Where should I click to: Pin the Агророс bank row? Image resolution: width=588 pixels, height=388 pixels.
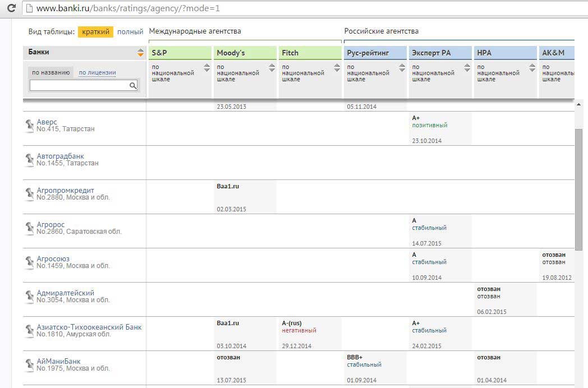coord(30,228)
